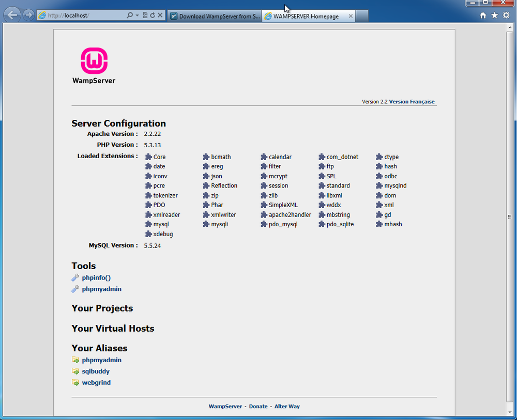517x420 pixels.
Task: Click the mysqlnd extension name
Action: [x=396, y=186]
